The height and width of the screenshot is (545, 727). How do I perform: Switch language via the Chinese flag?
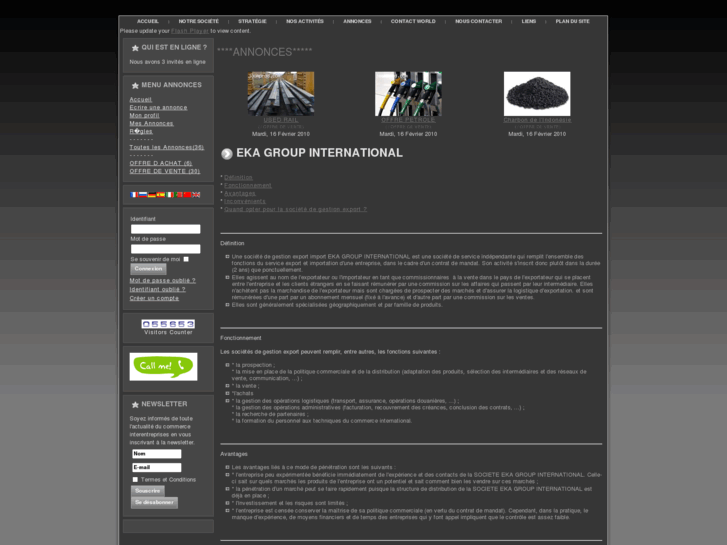pyautogui.click(x=187, y=195)
